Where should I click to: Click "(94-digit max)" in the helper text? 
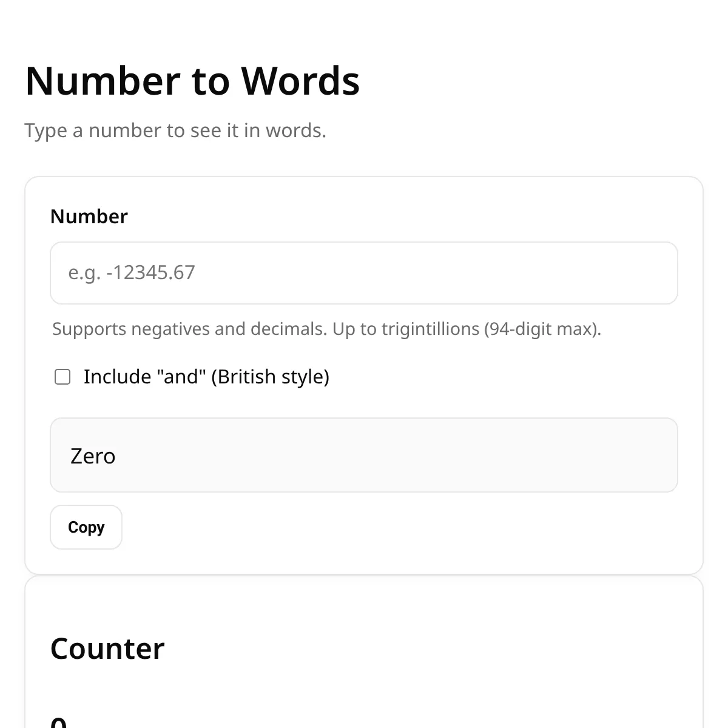tap(542, 329)
